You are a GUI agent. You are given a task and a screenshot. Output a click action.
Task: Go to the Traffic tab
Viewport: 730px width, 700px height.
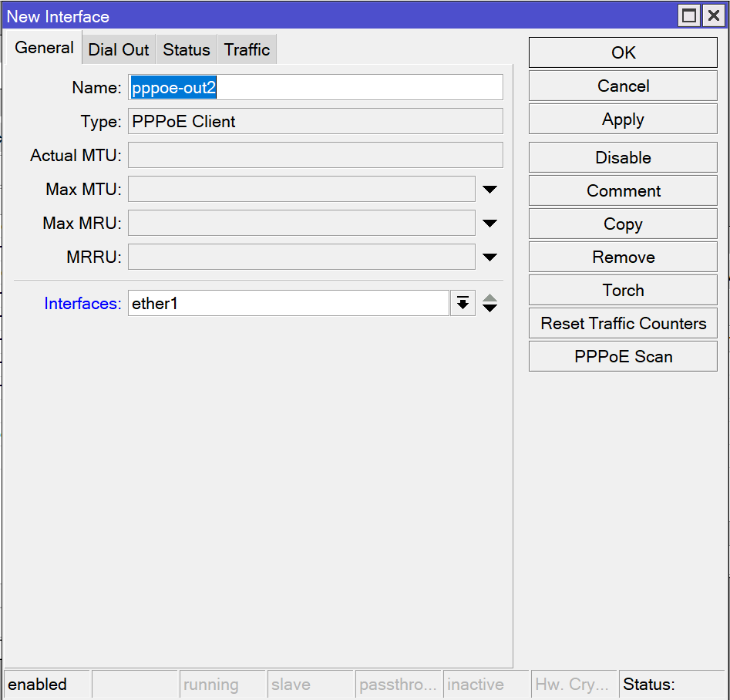coord(247,50)
